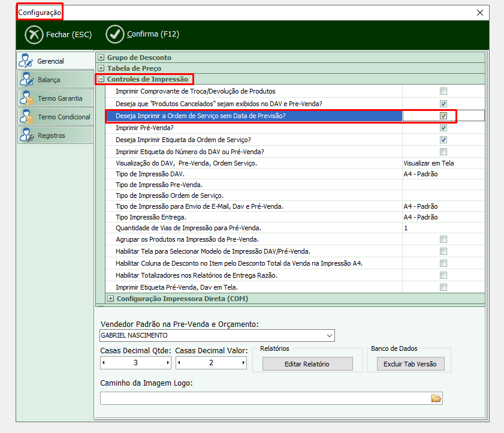The height and width of the screenshot is (433, 504).
Task: Enable Imprimir Comprovante de Troca/Devolução checkbox
Action: tap(443, 92)
